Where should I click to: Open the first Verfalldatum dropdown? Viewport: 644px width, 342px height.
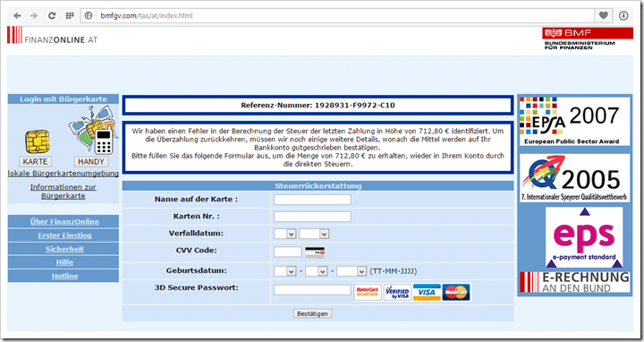pyautogui.click(x=284, y=234)
